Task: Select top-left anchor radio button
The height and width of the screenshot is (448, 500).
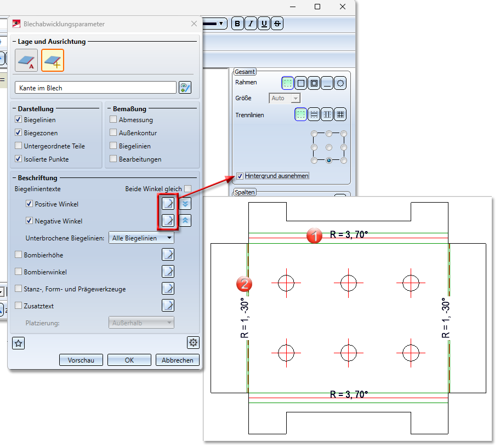Action: coord(314,134)
